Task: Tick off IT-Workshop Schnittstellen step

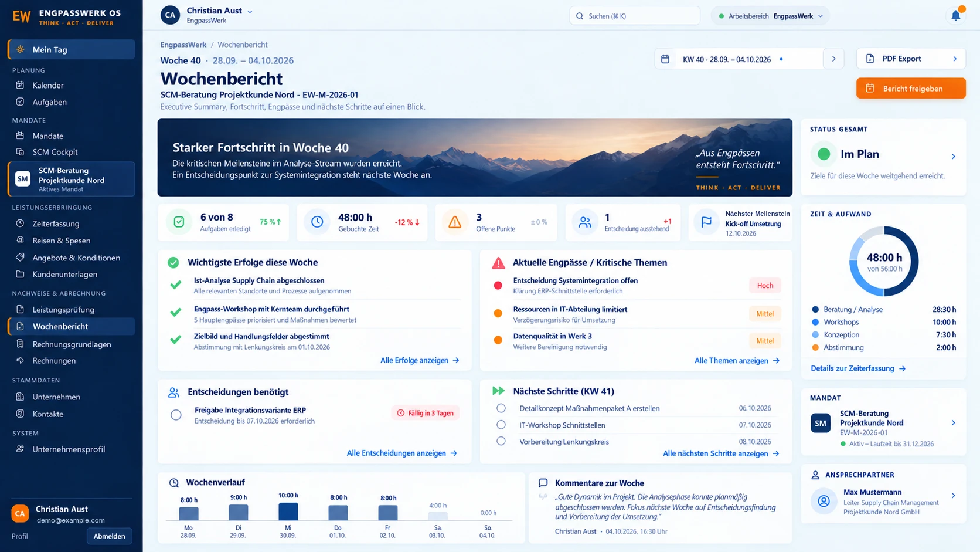Action: 501,425
